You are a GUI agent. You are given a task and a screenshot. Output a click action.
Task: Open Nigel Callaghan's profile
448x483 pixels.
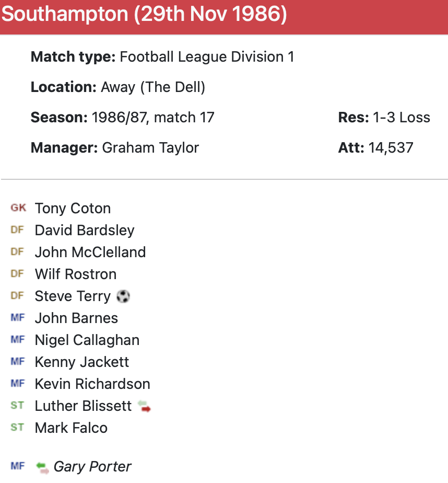(x=87, y=340)
